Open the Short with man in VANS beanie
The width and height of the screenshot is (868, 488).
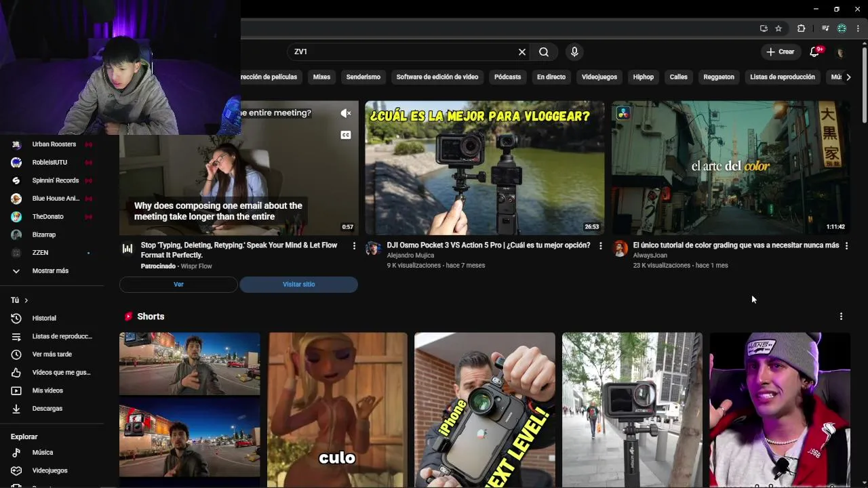point(779,409)
